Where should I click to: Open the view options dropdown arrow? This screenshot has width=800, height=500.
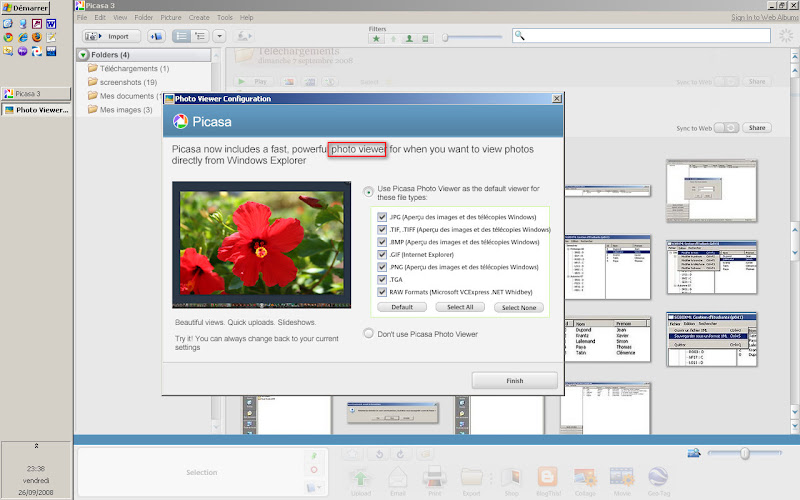click(x=219, y=36)
